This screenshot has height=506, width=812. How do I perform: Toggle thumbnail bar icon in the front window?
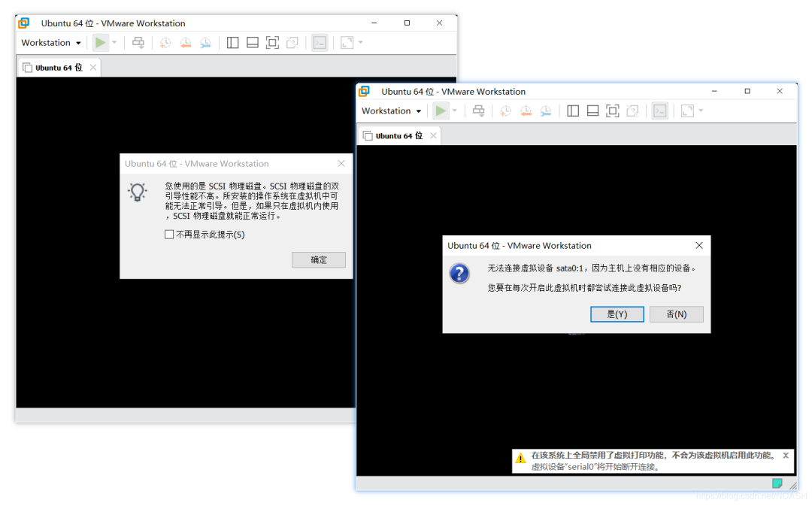[592, 111]
